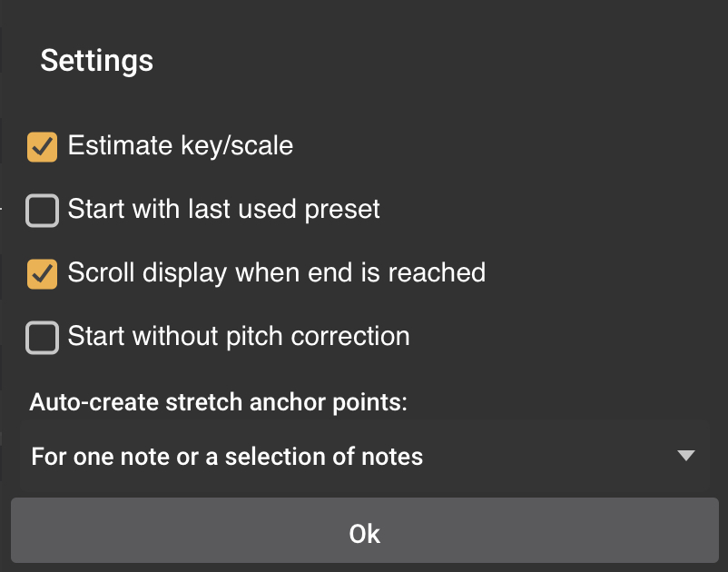
Task: Click the empty box beside last used preset
Action: coord(42,211)
